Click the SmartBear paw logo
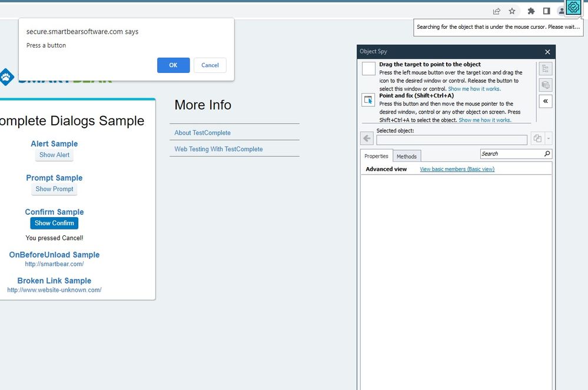The image size is (588, 390). (x=6, y=77)
